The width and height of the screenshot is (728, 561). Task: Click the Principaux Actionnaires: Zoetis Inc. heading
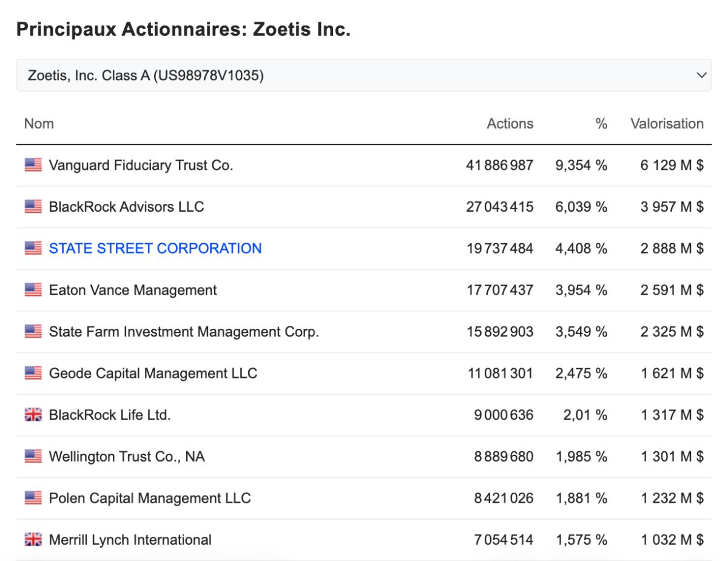183,29
